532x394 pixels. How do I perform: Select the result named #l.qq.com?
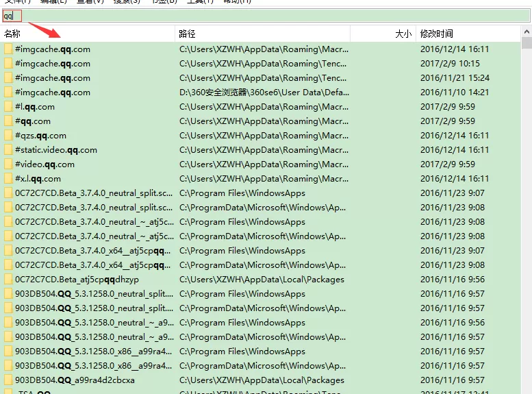(35, 107)
